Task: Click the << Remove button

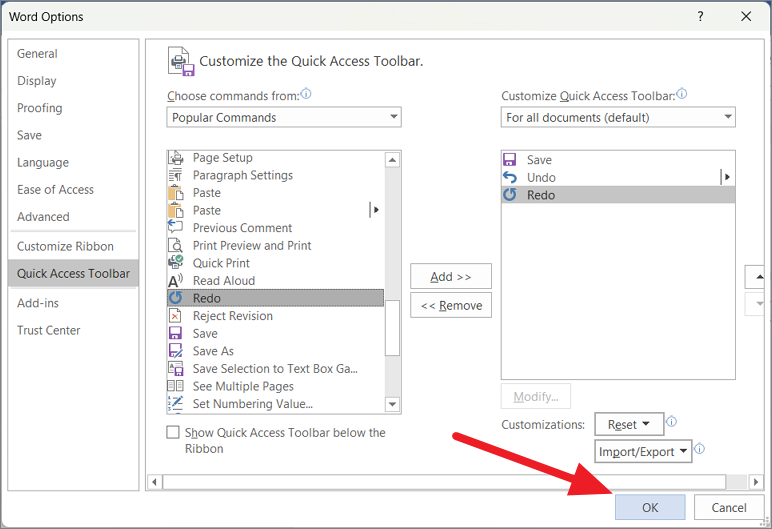Action: pos(451,305)
